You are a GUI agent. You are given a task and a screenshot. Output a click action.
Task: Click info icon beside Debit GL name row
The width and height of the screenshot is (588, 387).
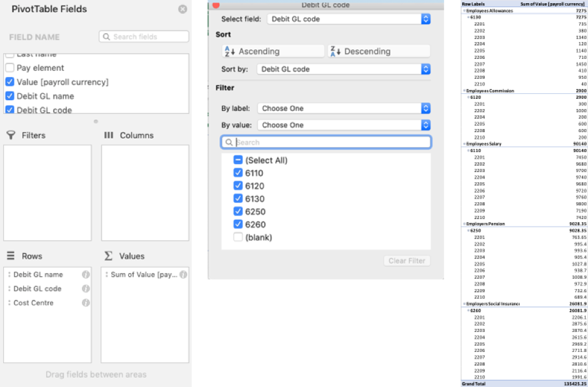coord(86,274)
